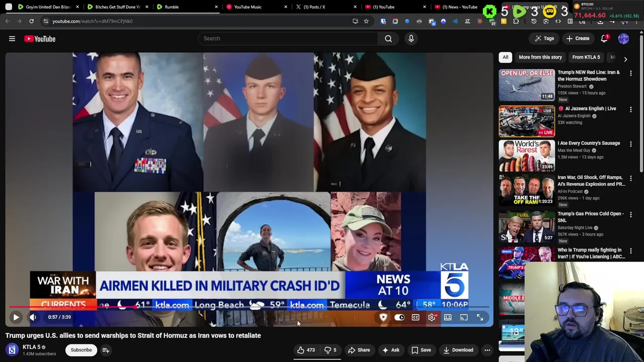This screenshot has height=362, width=644.
Task: Select the More from this story chip
Action: click(x=540, y=57)
